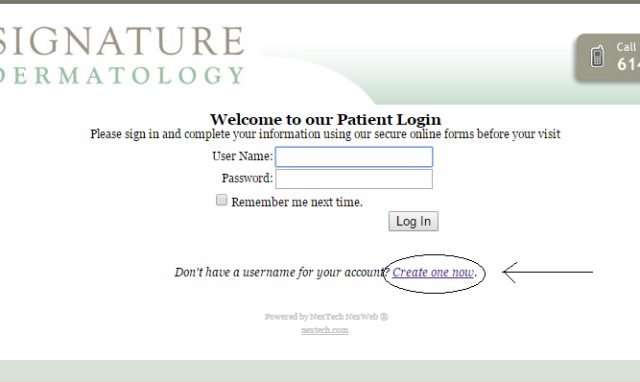The width and height of the screenshot is (640, 382).
Task: Focus the Password input field
Action: pos(354,179)
